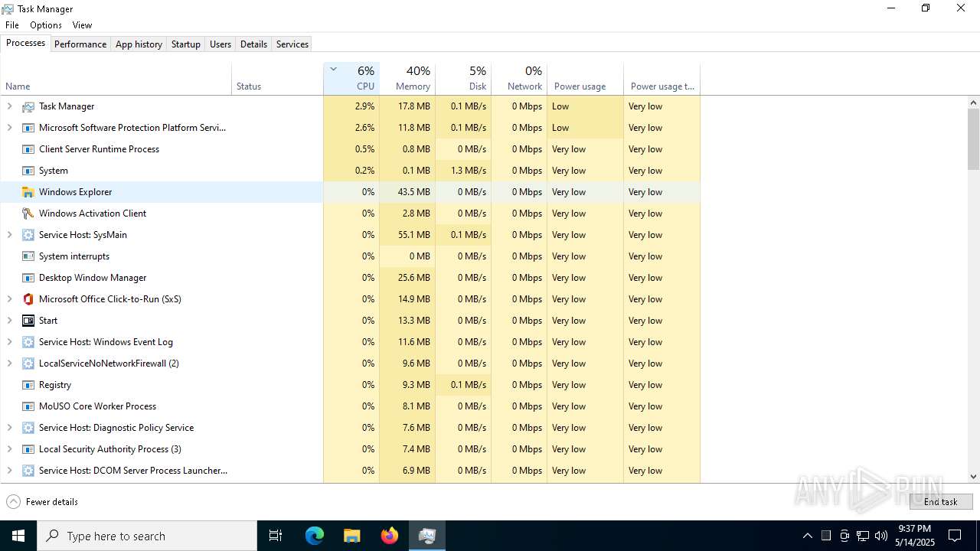Switch to the Startup tab
This screenshot has width=980, height=551.
185,44
